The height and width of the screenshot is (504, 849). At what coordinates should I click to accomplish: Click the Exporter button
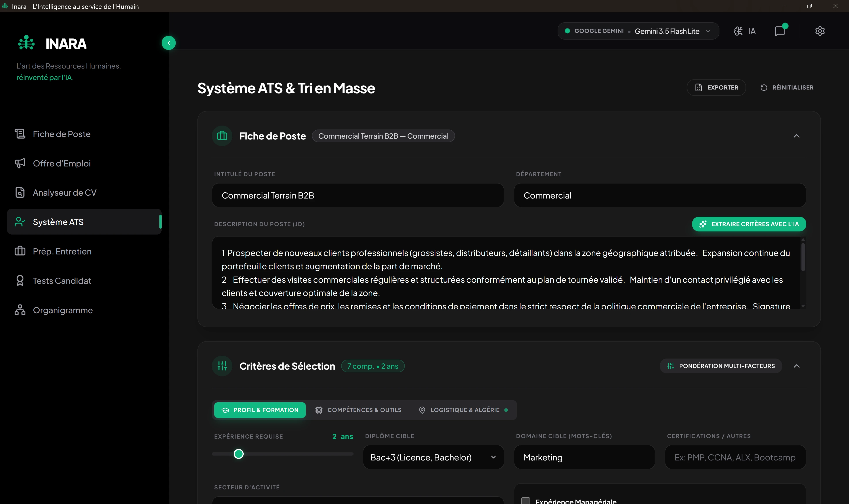[716, 88]
